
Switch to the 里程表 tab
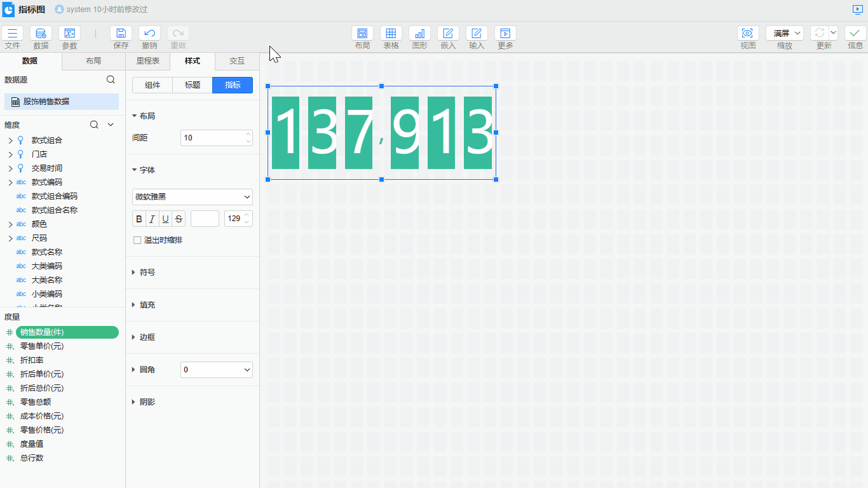click(148, 61)
